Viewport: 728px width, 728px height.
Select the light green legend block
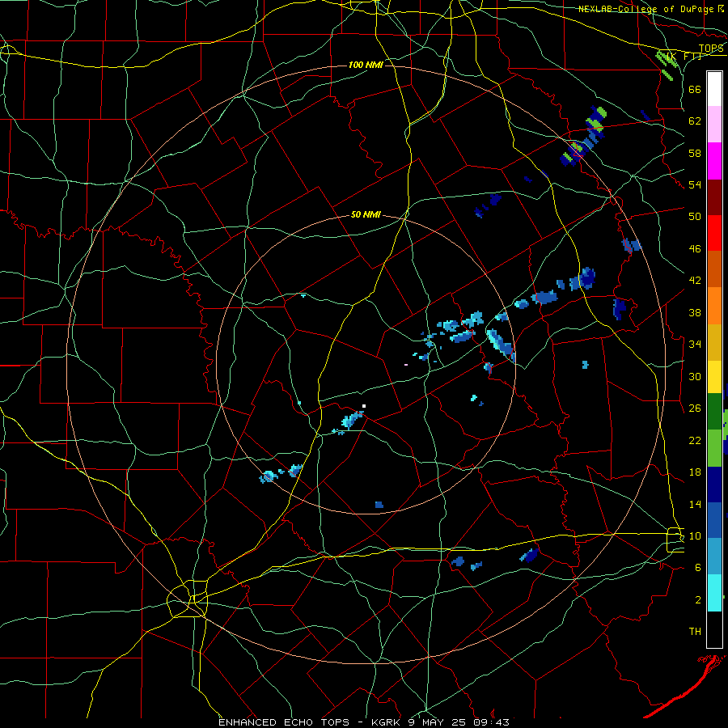click(714, 447)
